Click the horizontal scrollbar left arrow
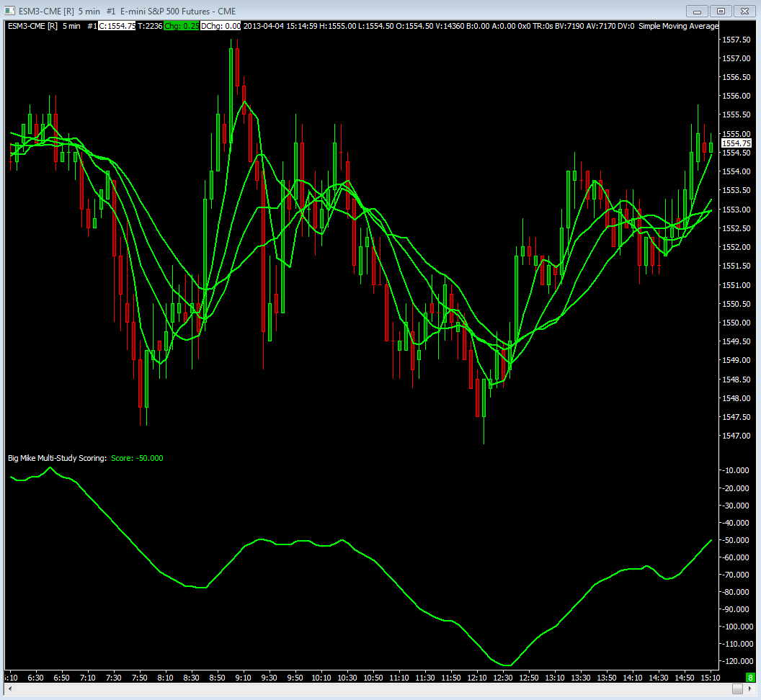The image size is (761, 700). pos(9,688)
